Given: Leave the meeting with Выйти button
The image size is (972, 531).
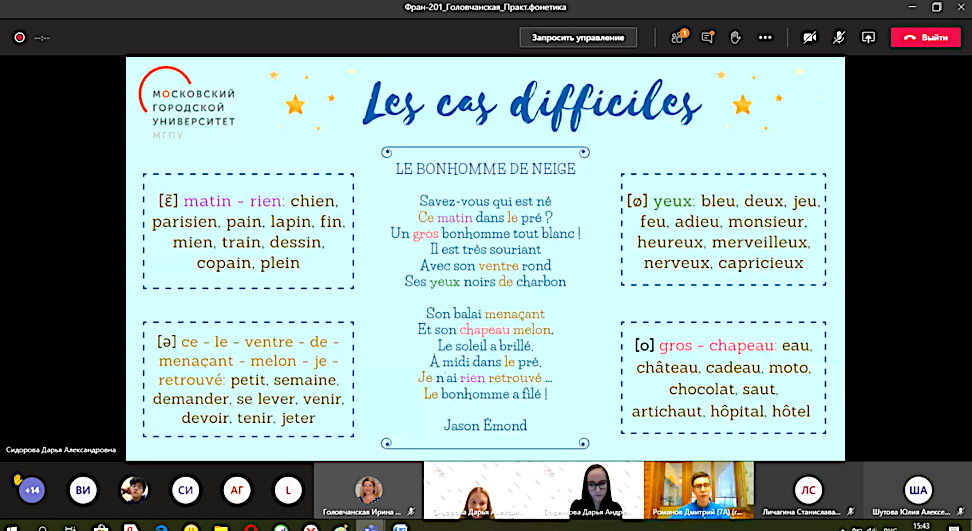Looking at the screenshot, I should click(925, 37).
